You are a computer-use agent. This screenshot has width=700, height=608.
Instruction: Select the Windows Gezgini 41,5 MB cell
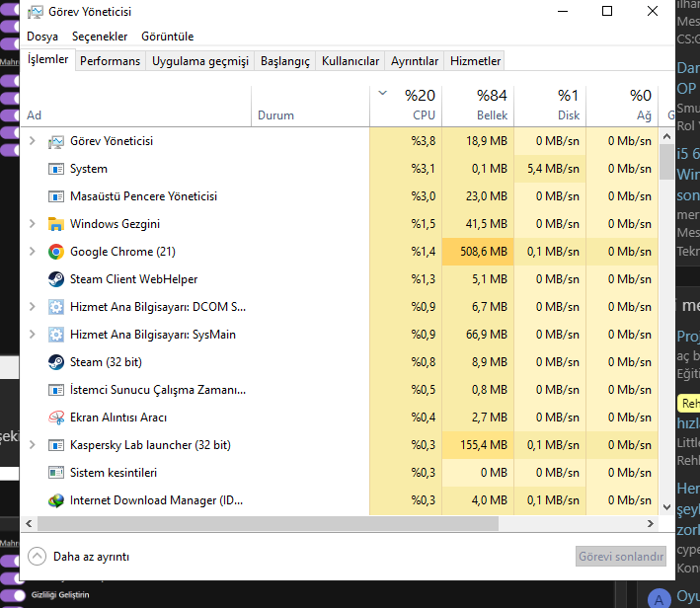pyautogui.click(x=478, y=224)
